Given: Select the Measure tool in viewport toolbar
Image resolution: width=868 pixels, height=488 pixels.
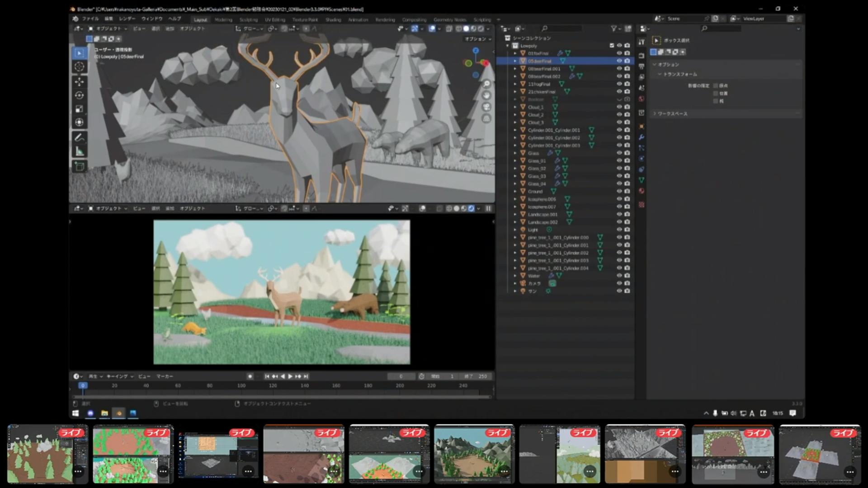Looking at the screenshot, I should pyautogui.click(x=79, y=151).
